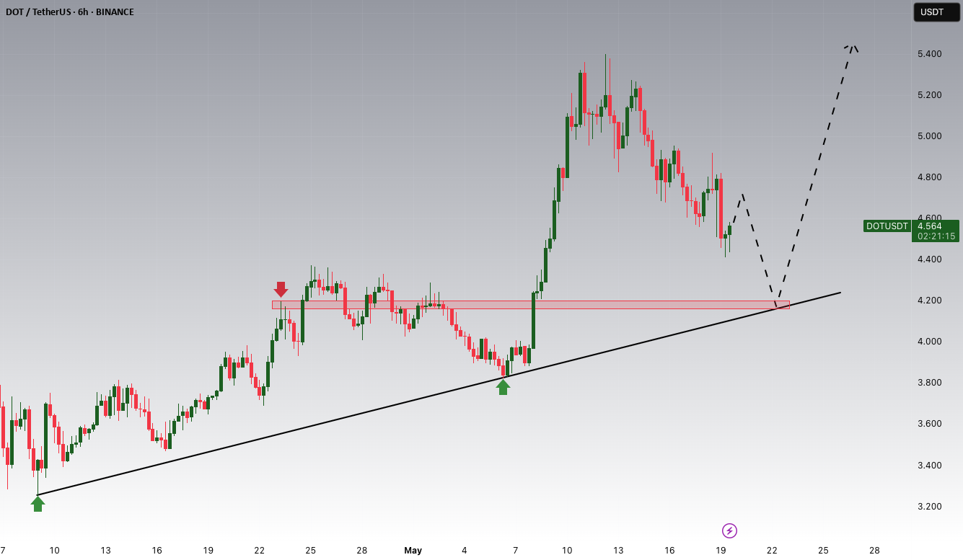Click the red down arrow marker

281,289
